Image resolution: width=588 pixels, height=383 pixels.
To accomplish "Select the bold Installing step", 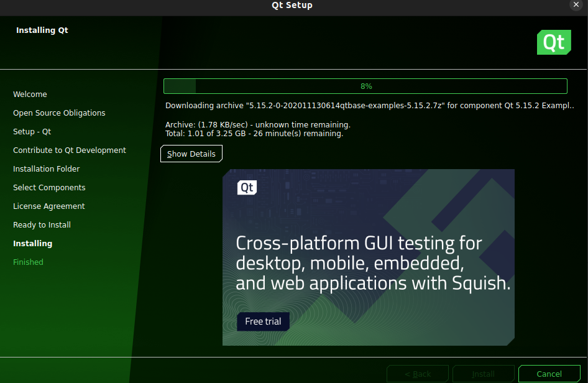I will click(x=32, y=244).
